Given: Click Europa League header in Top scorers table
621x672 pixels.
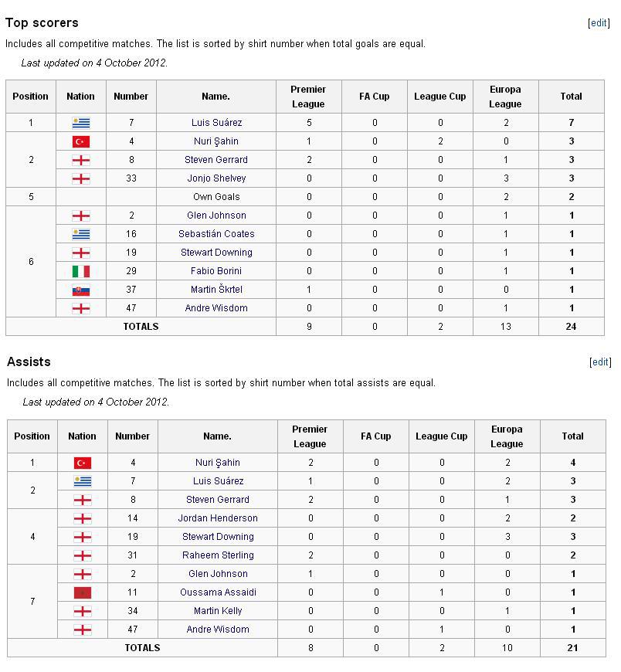Looking at the screenshot, I should [x=505, y=97].
